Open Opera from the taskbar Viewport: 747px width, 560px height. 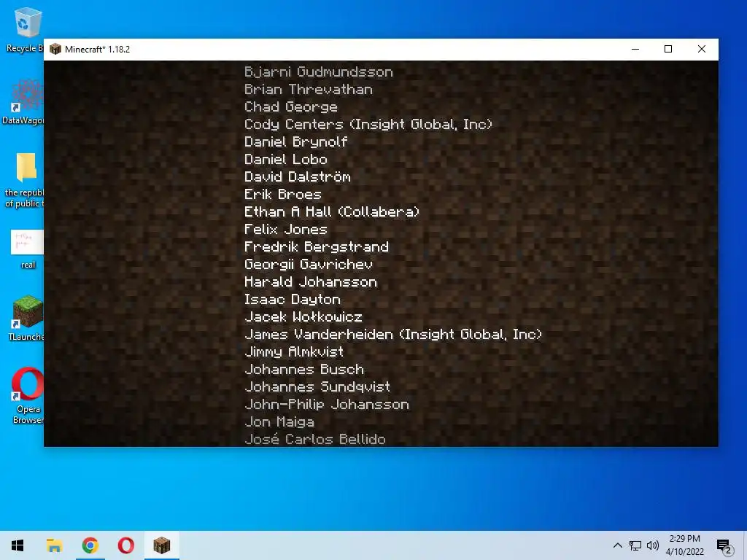click(x=125, y=545)
